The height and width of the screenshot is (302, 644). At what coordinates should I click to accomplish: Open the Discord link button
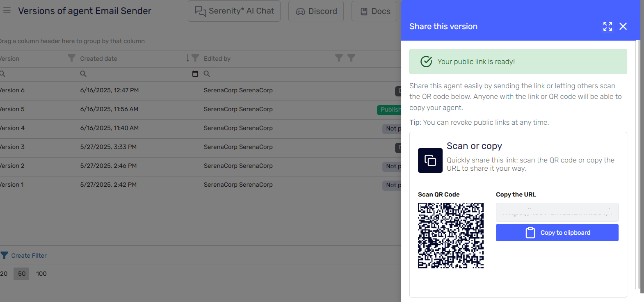point(316,11)
